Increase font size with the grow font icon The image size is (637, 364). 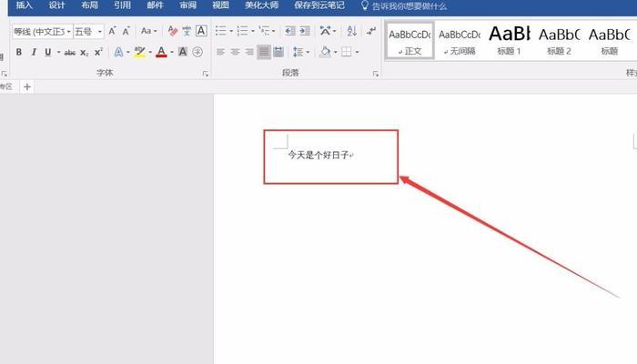[x=112, y=31]
